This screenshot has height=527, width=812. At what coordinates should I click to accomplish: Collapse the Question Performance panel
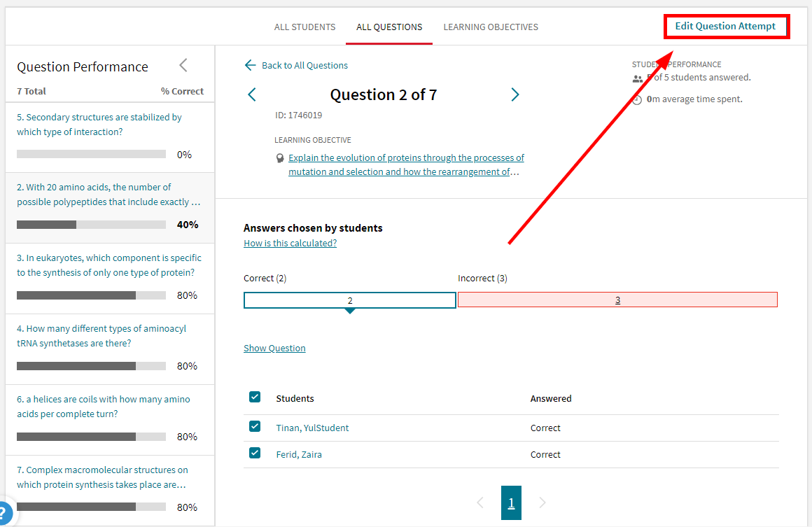pos(183,64)
